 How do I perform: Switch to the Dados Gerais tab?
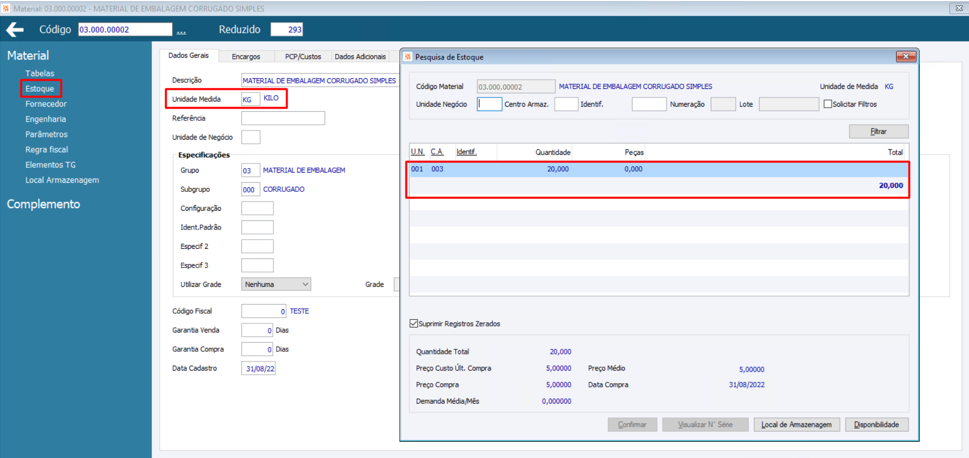188,56
